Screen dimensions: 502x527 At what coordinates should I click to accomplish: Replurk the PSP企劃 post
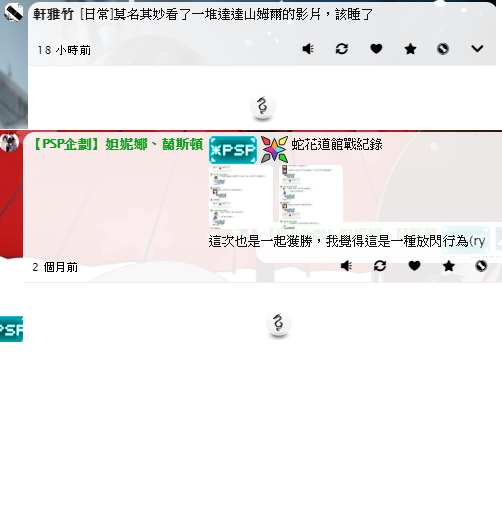[380, 266]
